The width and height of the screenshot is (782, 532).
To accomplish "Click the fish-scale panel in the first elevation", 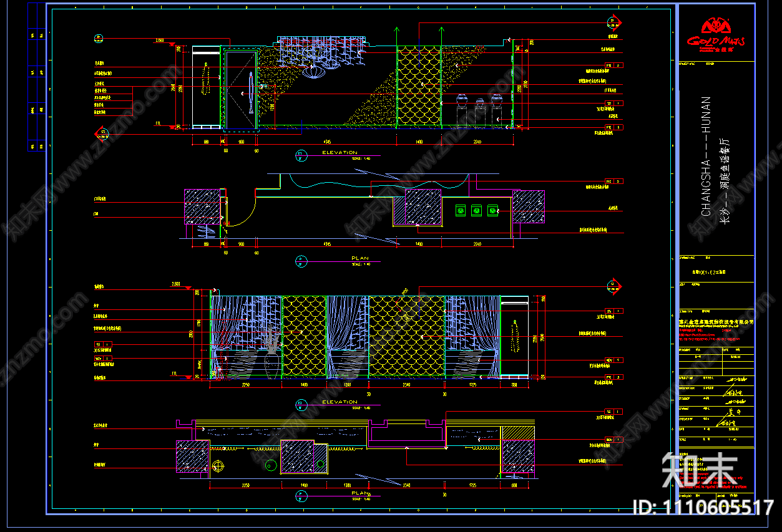I will pyautogui.click(x=419, y=85).
